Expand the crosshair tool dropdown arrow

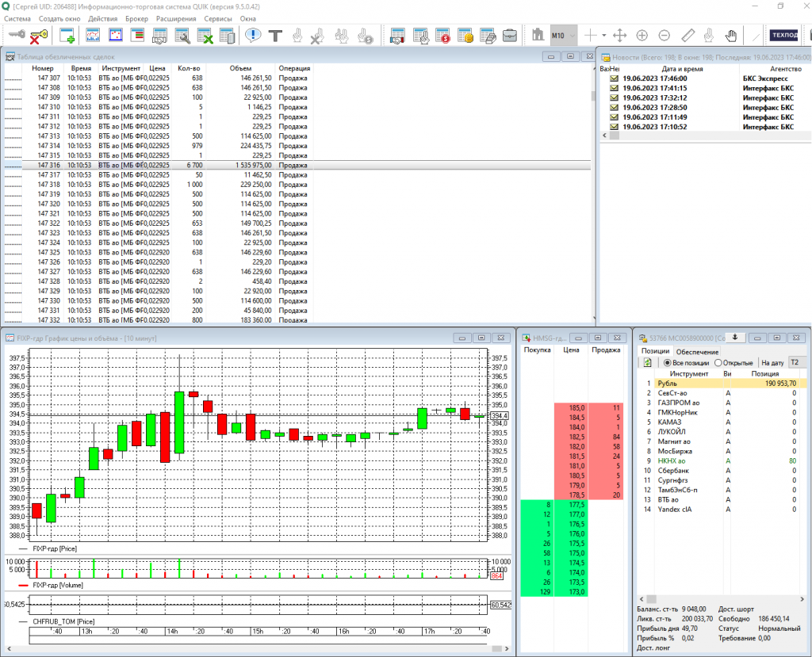tap(603, 36)
